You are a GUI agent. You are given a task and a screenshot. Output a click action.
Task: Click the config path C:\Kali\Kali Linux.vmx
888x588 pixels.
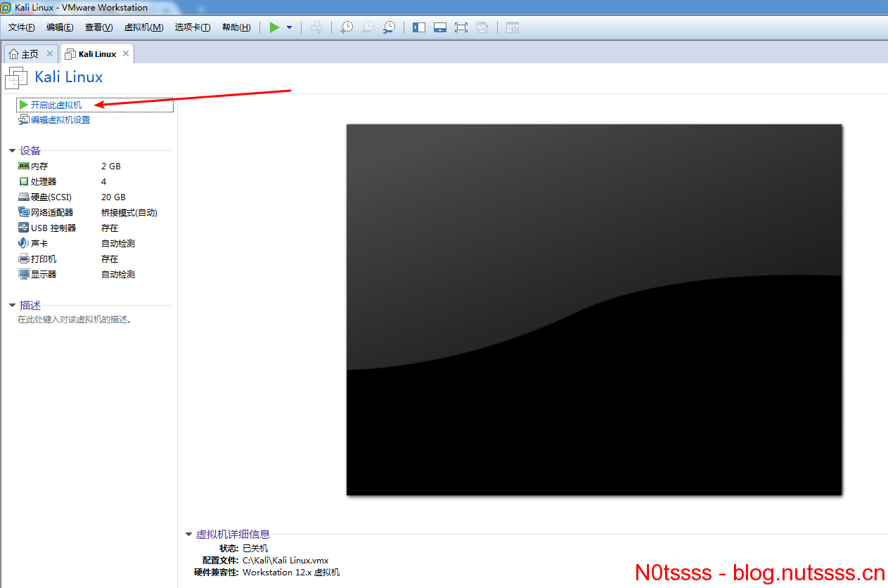click(x=285, y=561)
